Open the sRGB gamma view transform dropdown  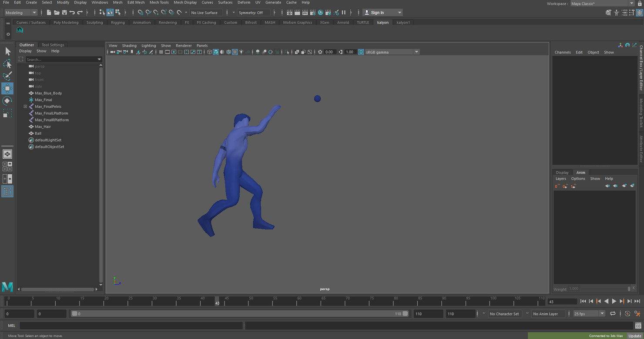point(392,52)
